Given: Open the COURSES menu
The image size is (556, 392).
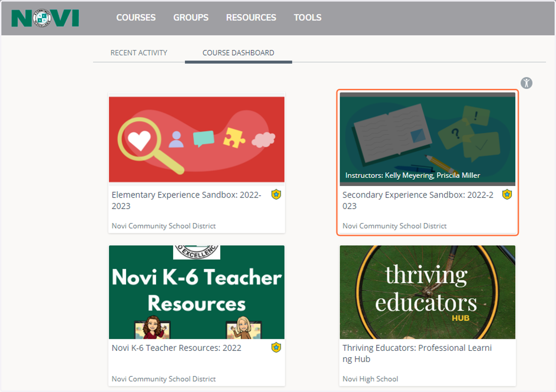Looking at the screenshot, I should [136, 18].
